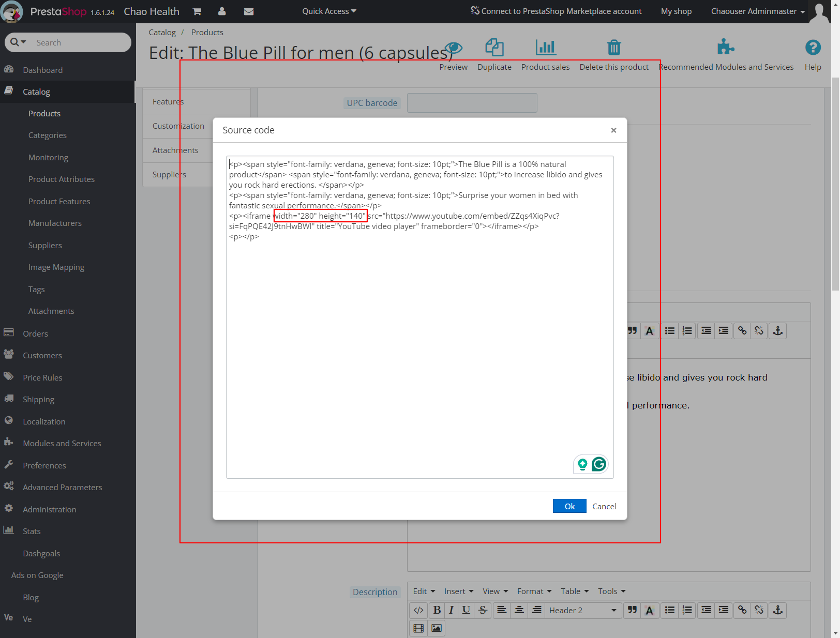This screenshot has height=638, width=840.
Task: Open Recommended Modules and Services puzzle icon
Action: pos(726,48)
